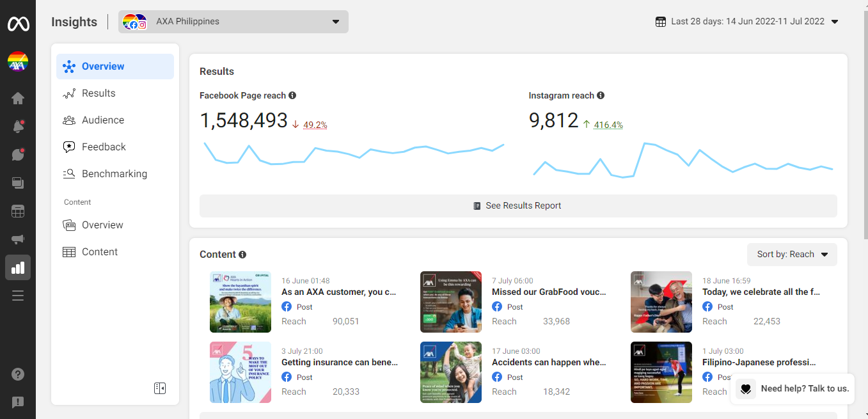Viewport: 868px width, 419px height.
Task: Click Facebook icon on Getting insurance post
Action: click(287, 377)
